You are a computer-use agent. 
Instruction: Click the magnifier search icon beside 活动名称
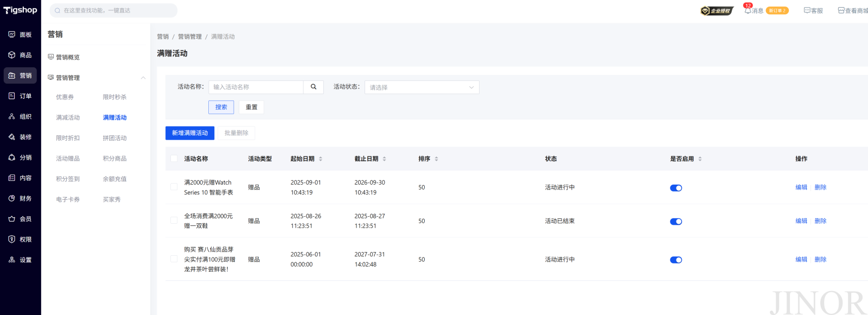314,87
